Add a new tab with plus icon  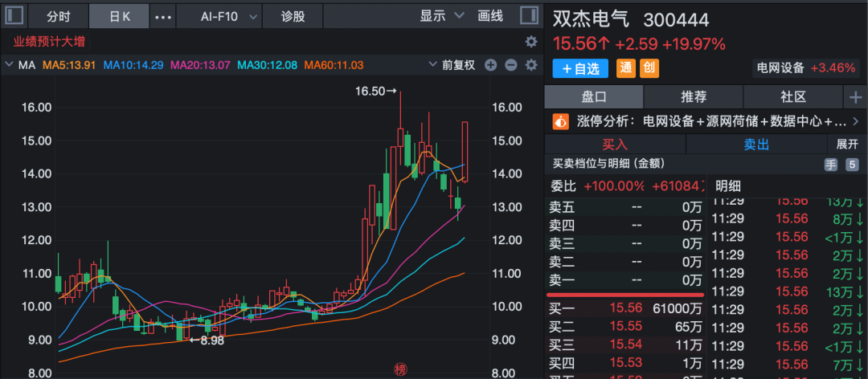[855, 97]
